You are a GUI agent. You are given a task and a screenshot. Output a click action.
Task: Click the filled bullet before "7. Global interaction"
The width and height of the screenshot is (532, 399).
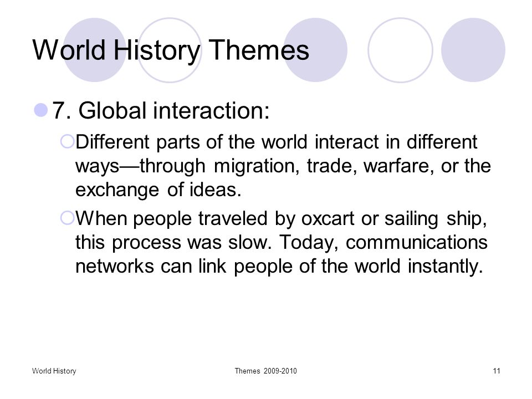(41, 110)
